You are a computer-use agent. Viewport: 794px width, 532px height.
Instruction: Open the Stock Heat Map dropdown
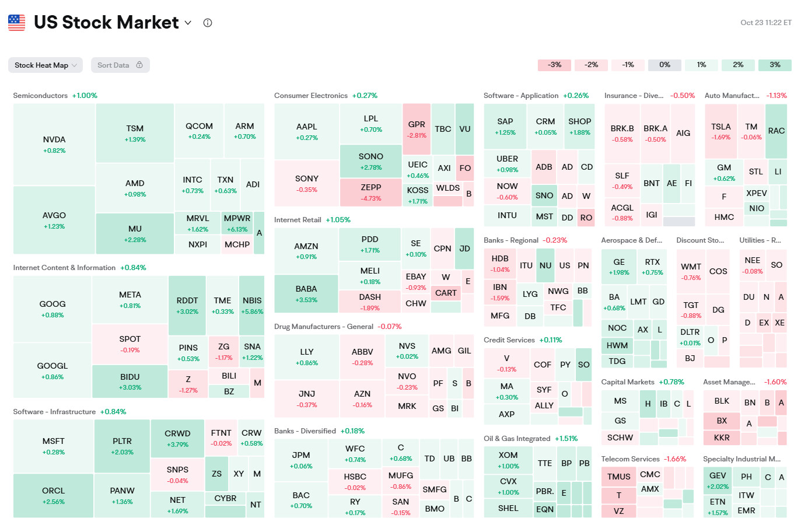(46, 65)
